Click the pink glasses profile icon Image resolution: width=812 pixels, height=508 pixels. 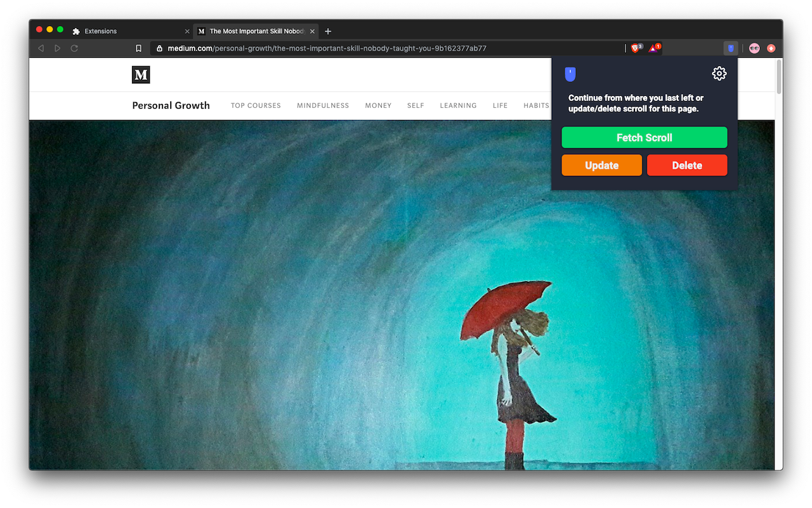[x=754, y=48]
